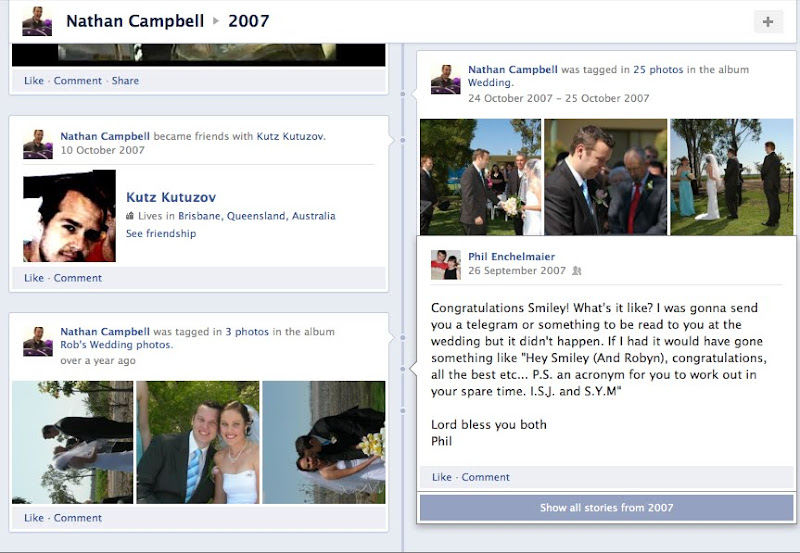Open the See friendship link

pos(161,234)
